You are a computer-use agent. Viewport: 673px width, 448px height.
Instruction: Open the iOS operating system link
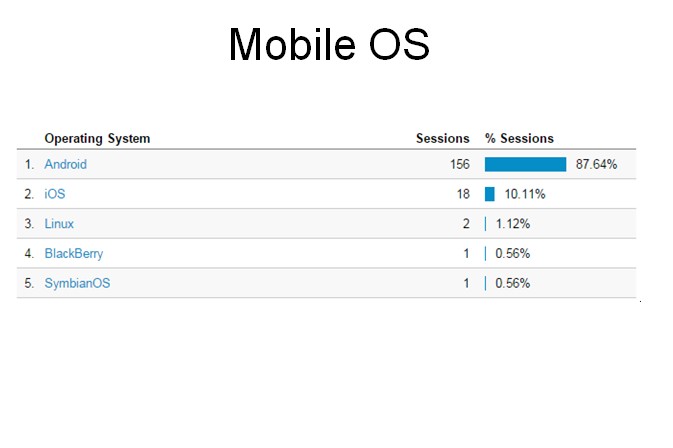pos(55,194)
